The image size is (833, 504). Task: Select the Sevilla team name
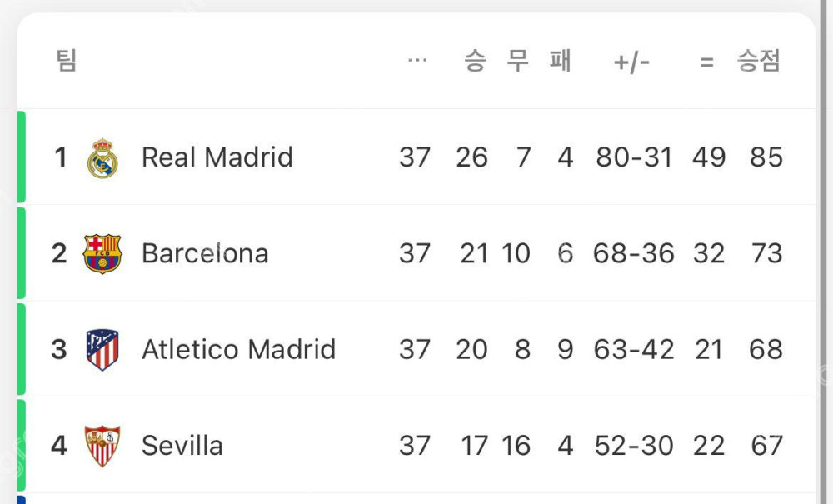(182, 446)
